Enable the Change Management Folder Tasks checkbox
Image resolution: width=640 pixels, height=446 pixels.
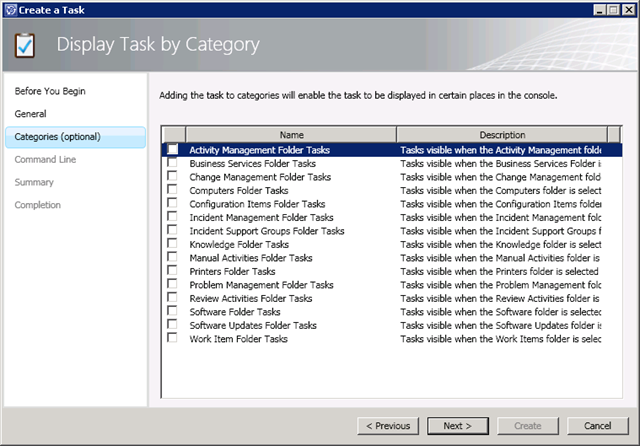[x=173, y=177]
